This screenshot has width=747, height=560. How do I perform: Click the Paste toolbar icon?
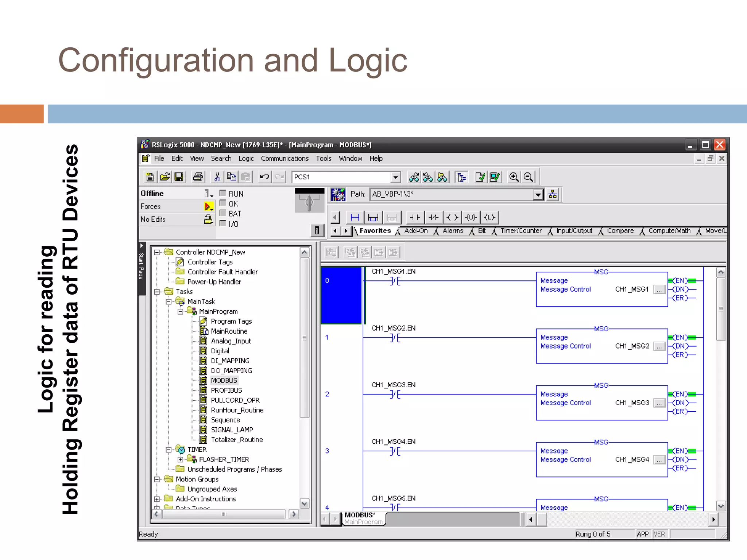[246, 177]
